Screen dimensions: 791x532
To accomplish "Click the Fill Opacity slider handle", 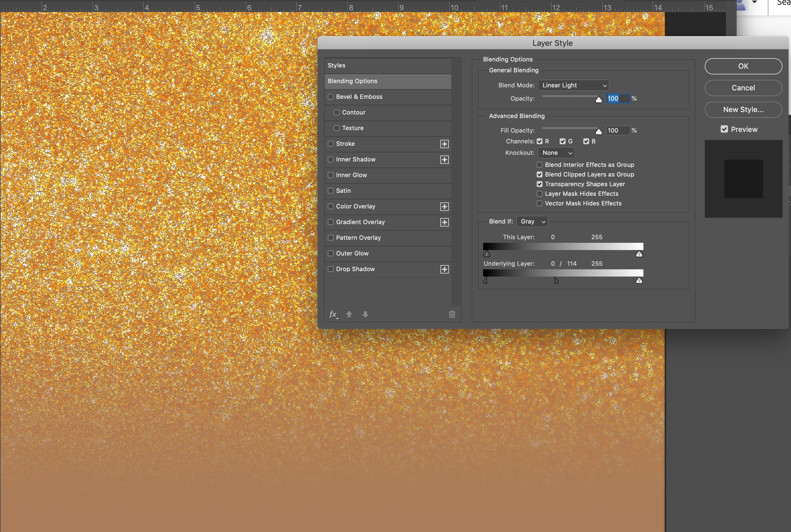I will coord(599,132).
